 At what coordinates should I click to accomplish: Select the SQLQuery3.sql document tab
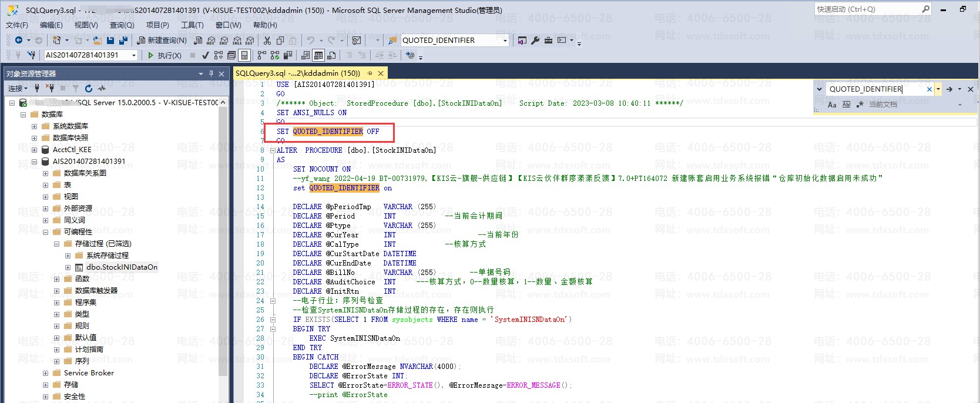coord(297,73)
